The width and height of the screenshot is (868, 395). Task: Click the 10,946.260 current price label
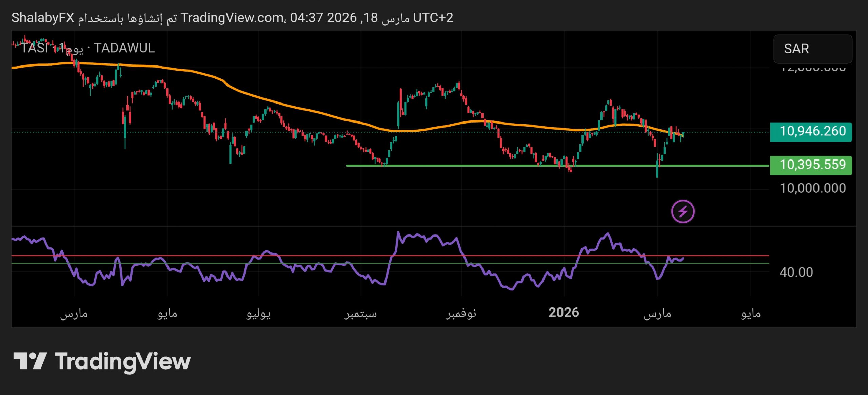tap(811, 132)
